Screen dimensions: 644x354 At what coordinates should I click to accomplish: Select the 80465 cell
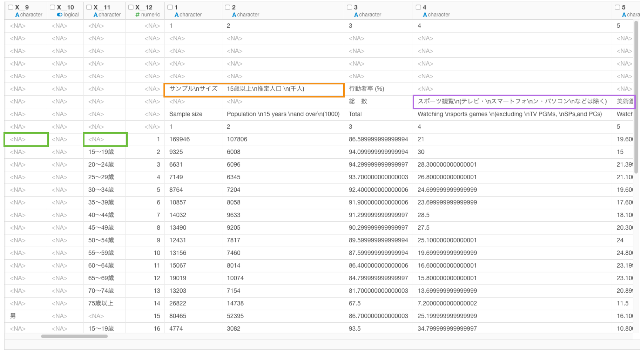[x=193, y=316]
